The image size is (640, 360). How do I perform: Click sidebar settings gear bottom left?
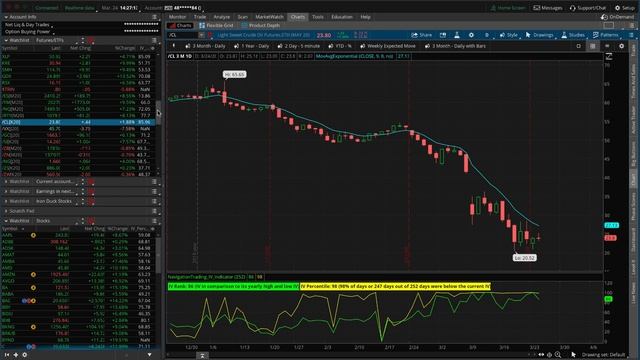tap(24, 355)
